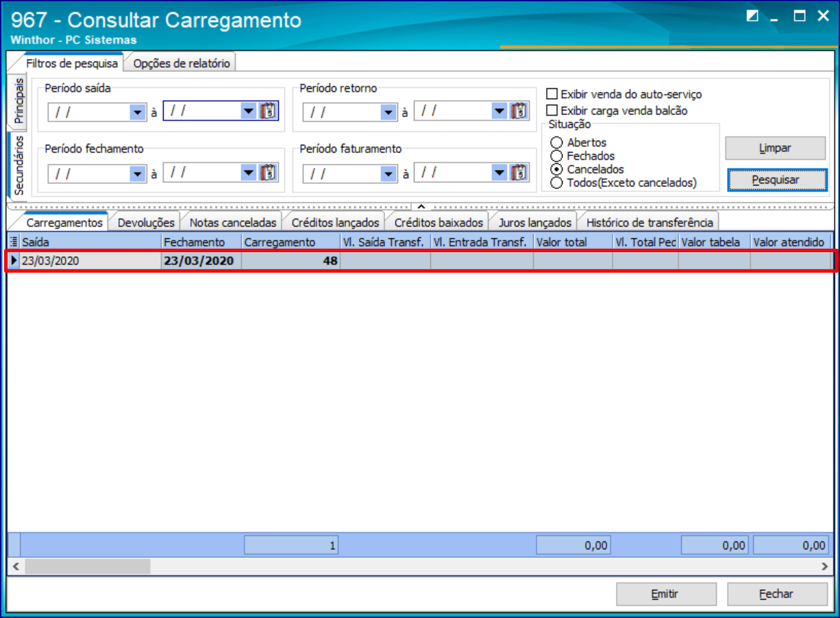
Task: Click the Vl. Entrada Transf. column header
Action: tap(482, 242)
